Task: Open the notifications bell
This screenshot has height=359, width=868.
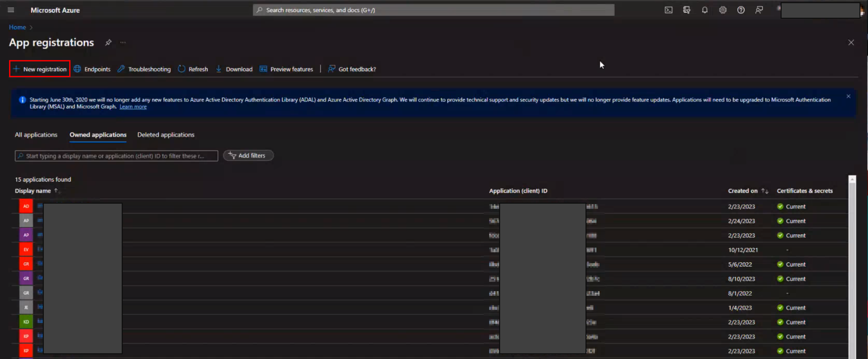Action: [x=705, y=10]
